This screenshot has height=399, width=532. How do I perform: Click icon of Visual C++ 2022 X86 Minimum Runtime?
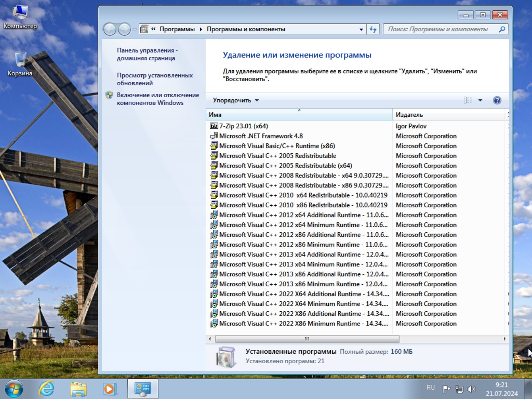pyautogui.click(x=214, y=323)
